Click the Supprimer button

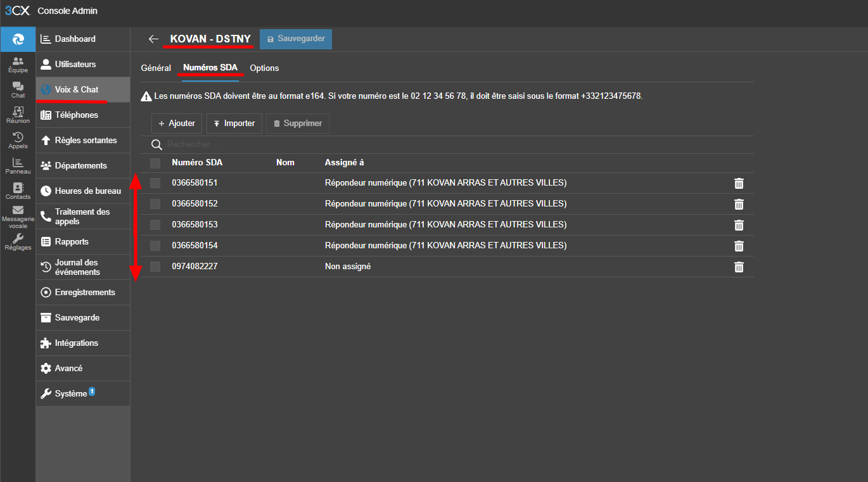pyautogui.click(x=298, y=124)
